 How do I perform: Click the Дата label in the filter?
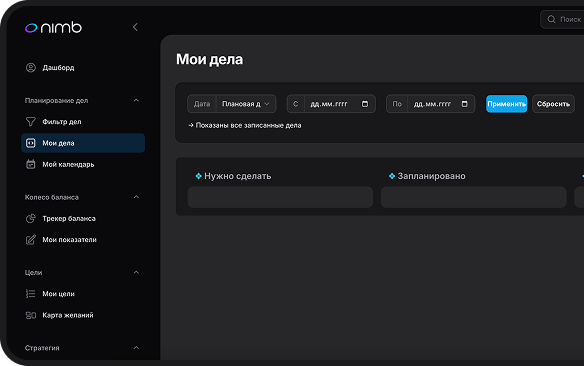coord(202,104)
